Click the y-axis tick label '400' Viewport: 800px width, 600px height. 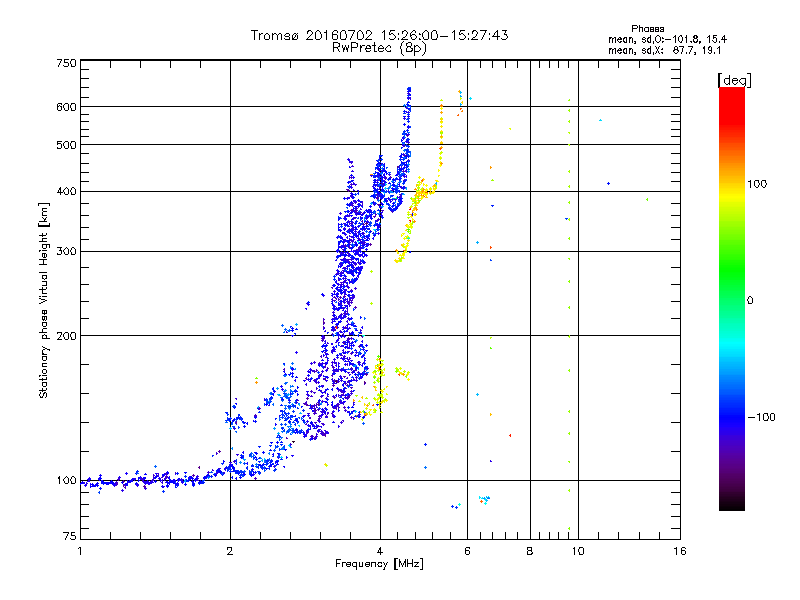(66, 192)
